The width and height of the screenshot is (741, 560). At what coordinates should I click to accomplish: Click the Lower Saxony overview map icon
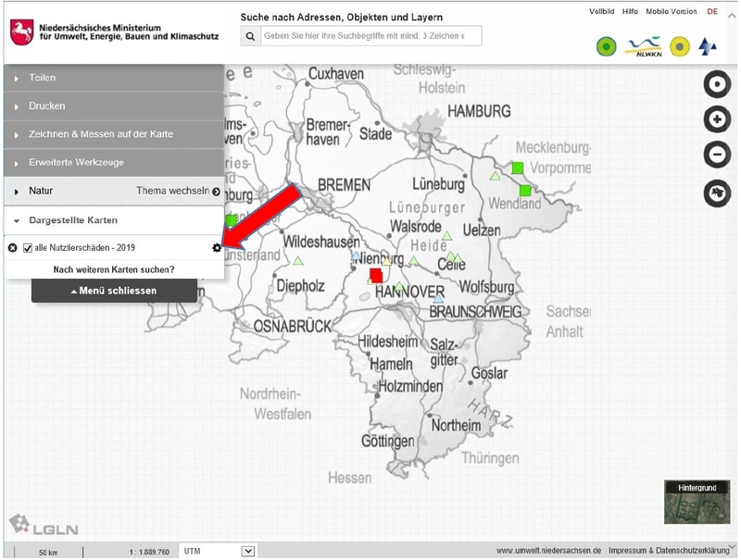pos(717,193)
